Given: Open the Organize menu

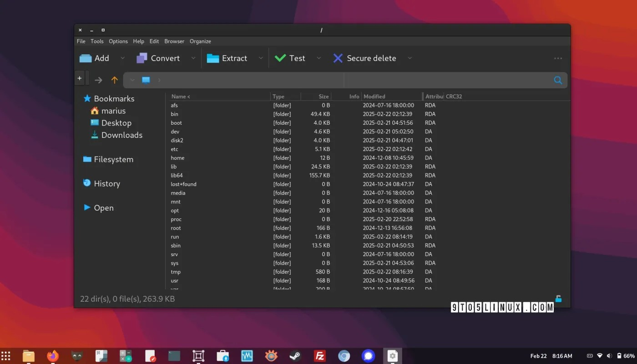Looking at the screenshot, I should [x=200, y=41].
